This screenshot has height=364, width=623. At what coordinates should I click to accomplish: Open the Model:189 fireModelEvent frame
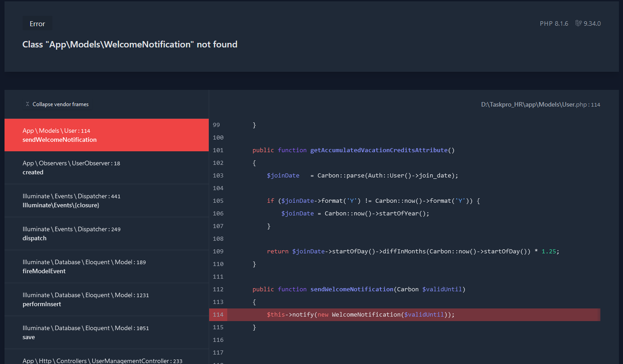point(107,266)
